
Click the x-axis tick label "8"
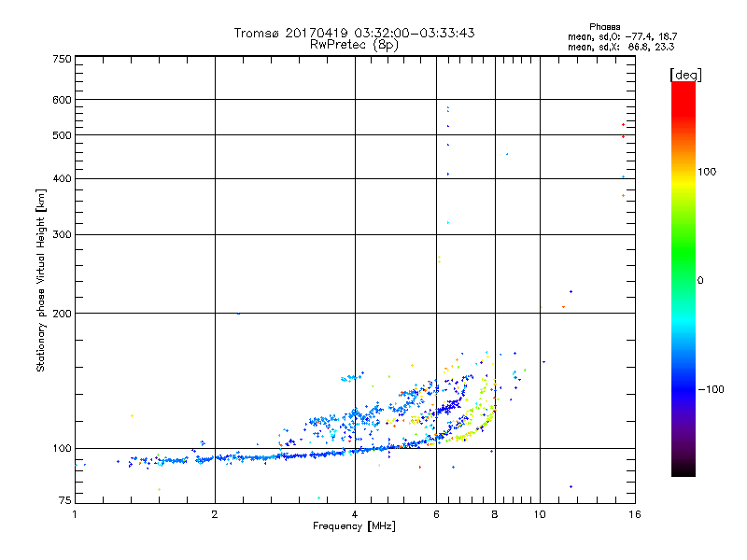[495, 514]
